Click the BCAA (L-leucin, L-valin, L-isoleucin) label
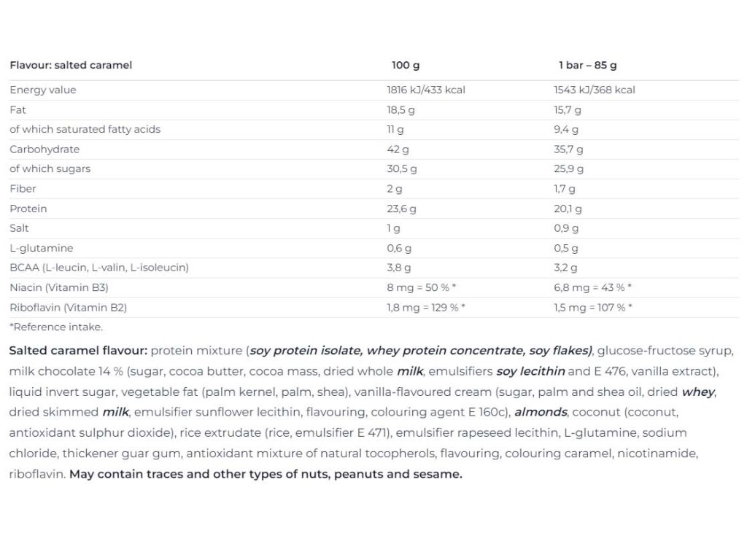The width and height of the screenshot is (747, 560). click(99, 268)
